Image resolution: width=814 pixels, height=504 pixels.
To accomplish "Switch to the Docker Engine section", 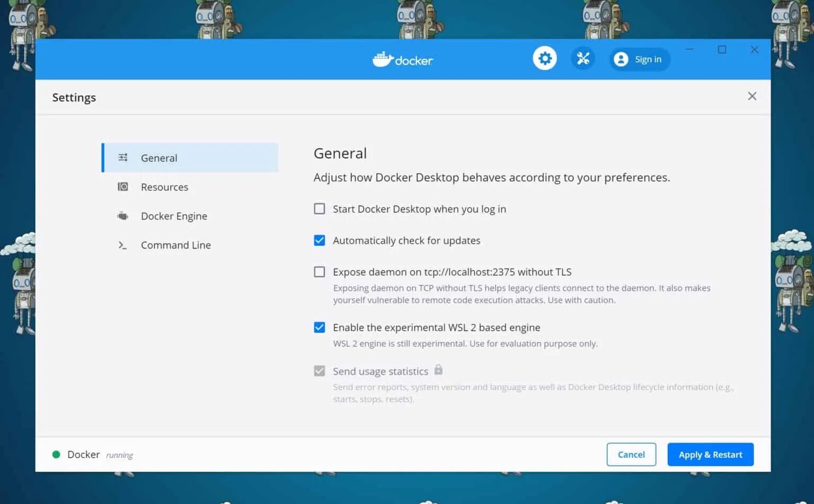I will pos(190,216).
